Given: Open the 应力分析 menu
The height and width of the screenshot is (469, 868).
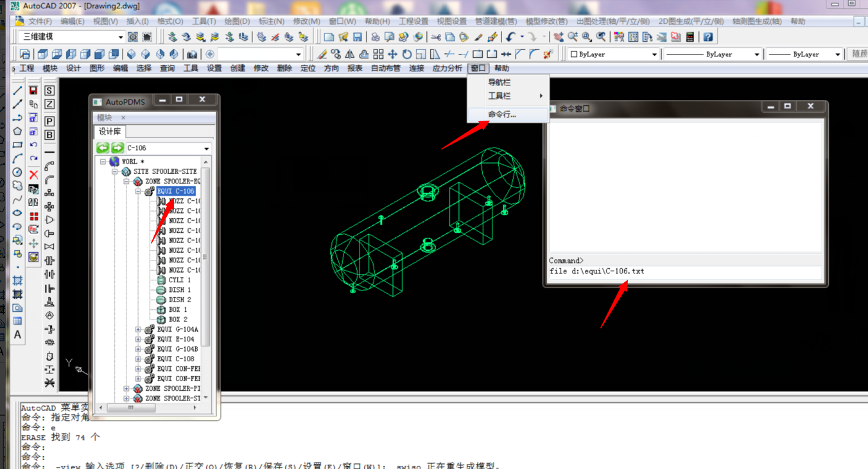Looking at the screenshot, I should [447, 68].
